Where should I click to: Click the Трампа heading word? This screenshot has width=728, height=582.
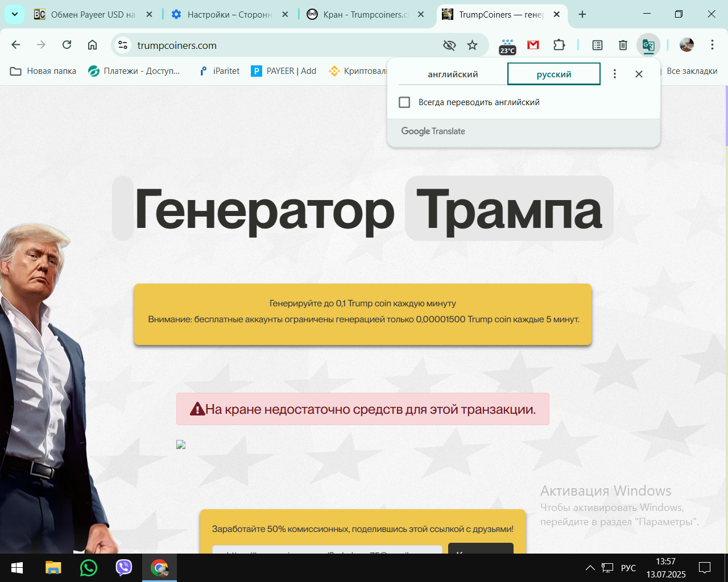click(x=509, y=209)
